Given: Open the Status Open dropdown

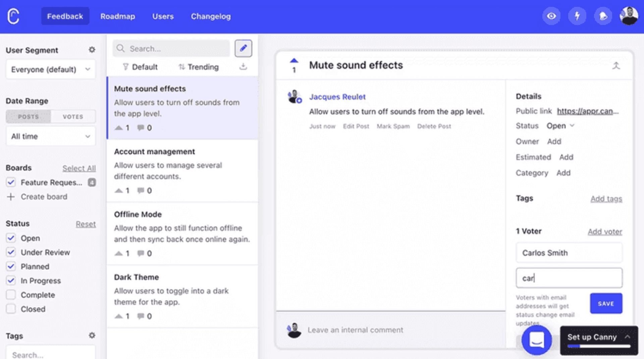Looking at the screenshot, I should [560, 126].
